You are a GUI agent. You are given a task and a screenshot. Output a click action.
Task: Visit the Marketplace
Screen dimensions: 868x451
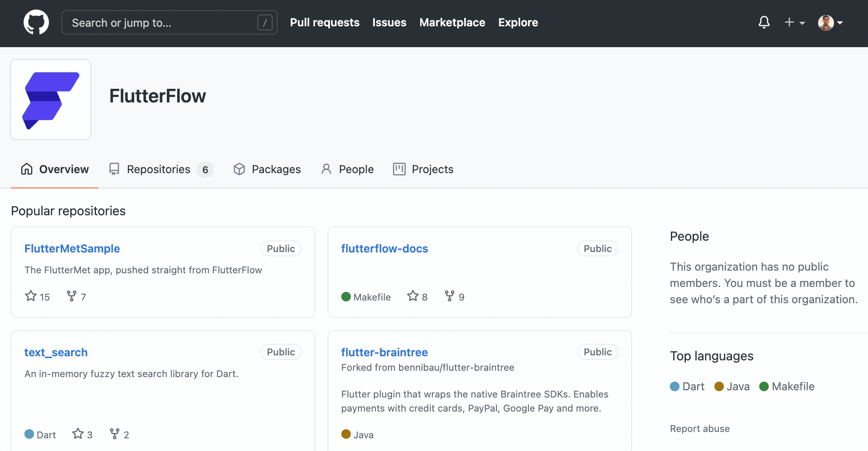[x=452, y=22]
